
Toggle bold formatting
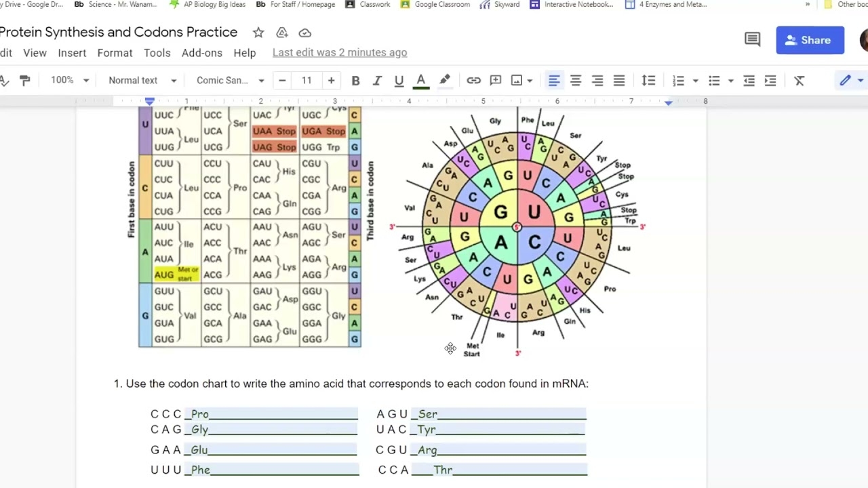(355, 80)
